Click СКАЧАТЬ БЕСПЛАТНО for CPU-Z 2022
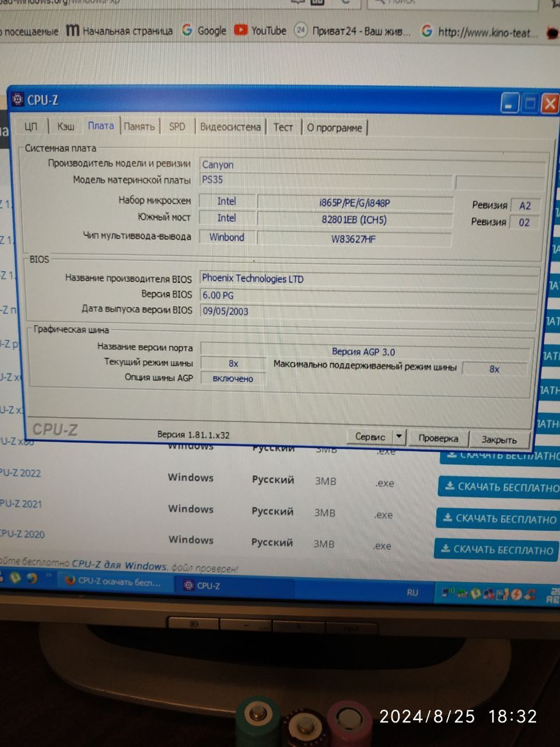560x747 pixels. pos(499,486)
